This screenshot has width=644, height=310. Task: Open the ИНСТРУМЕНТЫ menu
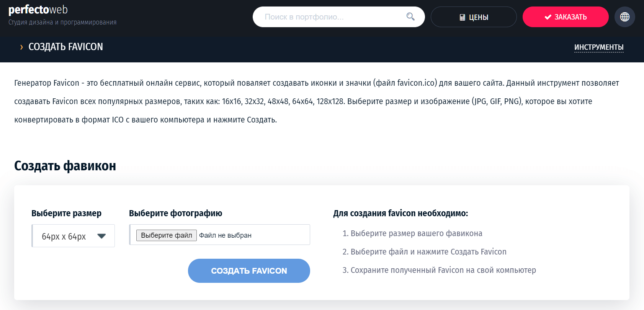pyautogui.click(x=599, y=47)
